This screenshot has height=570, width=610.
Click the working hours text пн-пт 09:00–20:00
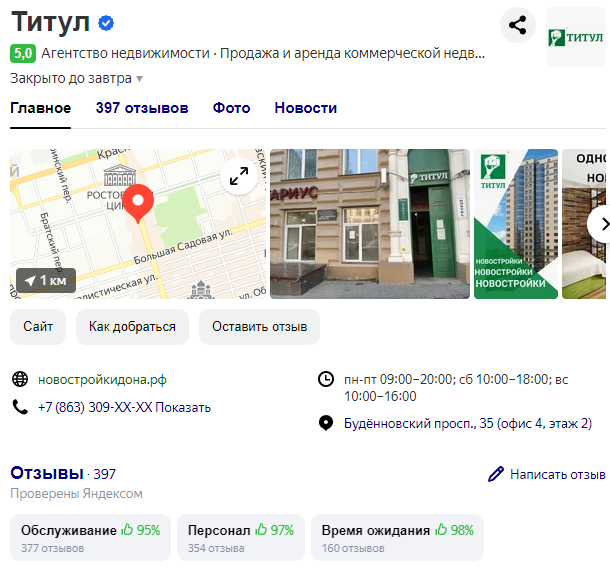(x=456, y=388)
